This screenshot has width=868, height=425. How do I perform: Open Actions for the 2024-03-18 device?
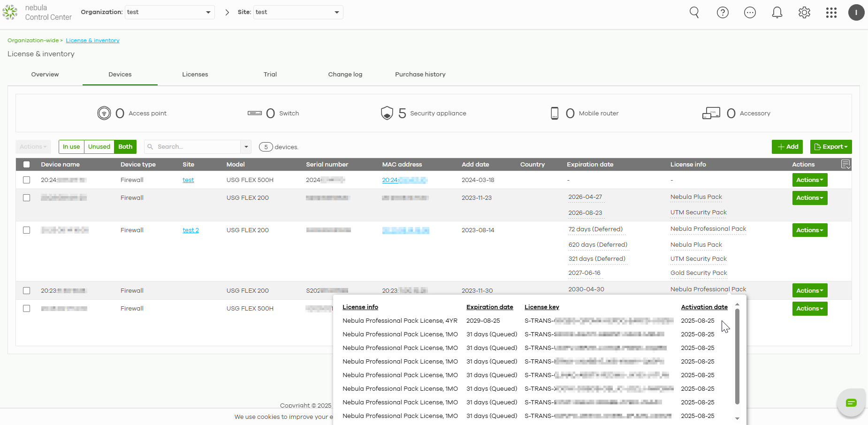pos(810,180)
